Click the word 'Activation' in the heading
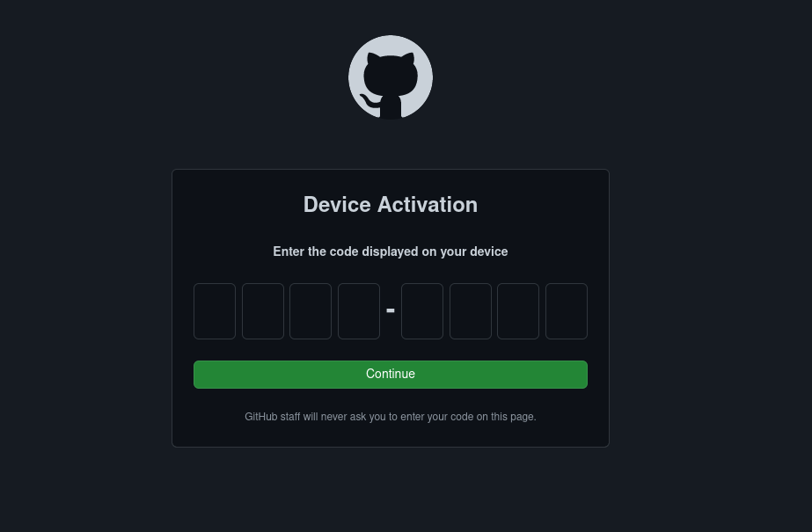The width and height of the screenshot is (812, 532). 428,204
